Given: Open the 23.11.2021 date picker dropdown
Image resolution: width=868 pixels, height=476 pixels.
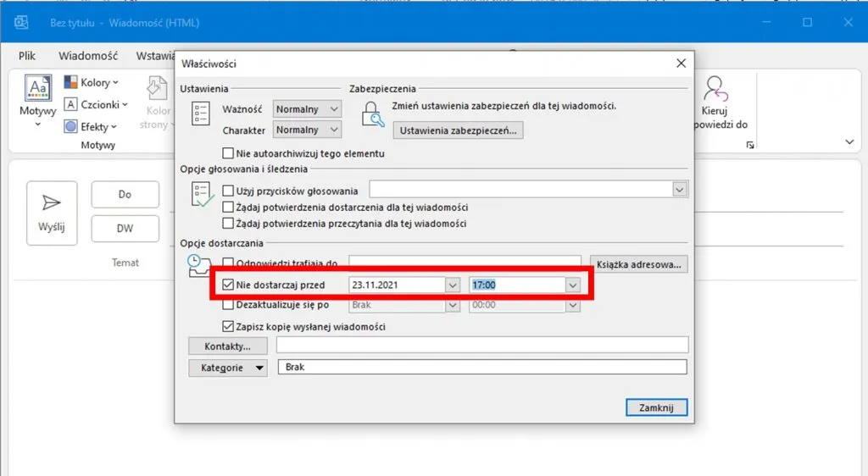Looking at the screenshot, I should (x=452, y=285).
